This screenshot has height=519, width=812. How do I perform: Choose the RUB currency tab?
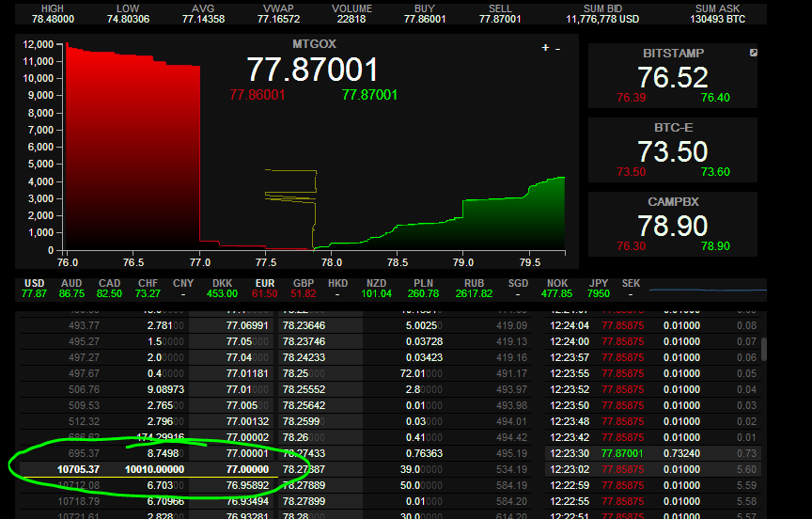[x=474, y=289]
